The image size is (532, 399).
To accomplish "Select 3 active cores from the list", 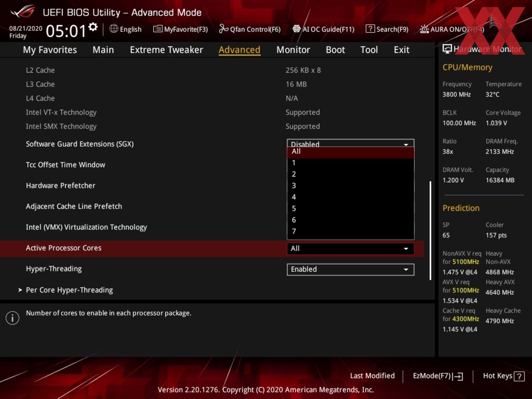I will (350, 186).
